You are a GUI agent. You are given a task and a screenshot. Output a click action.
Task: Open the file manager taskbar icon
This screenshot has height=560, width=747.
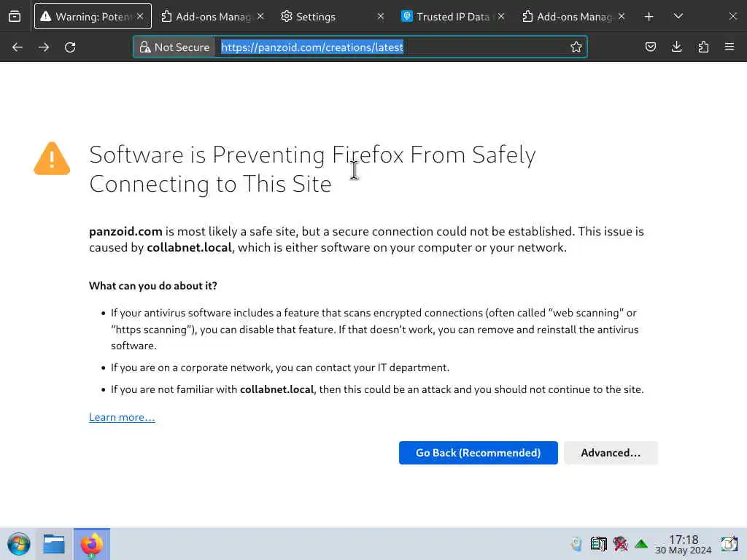pyautogui.click(x=54, y=544)
